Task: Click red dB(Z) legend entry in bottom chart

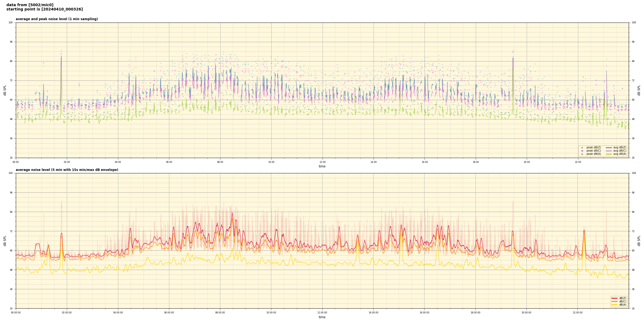Action: [x=614, y=298]
